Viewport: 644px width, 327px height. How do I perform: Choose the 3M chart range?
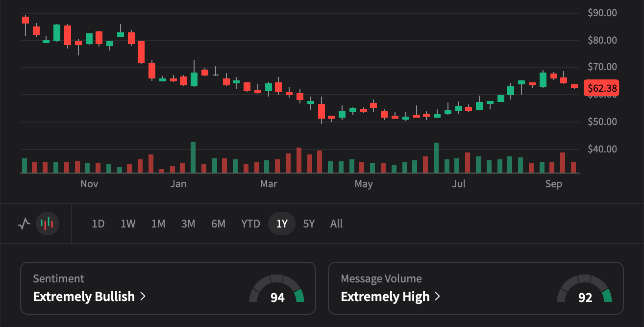(x=188, y=224)
